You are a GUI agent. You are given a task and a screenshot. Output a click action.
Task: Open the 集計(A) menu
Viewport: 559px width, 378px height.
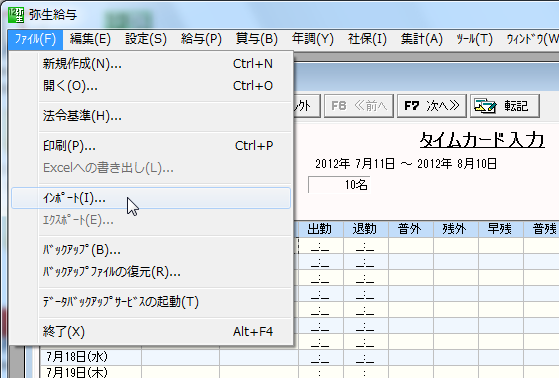pos(421,39)
